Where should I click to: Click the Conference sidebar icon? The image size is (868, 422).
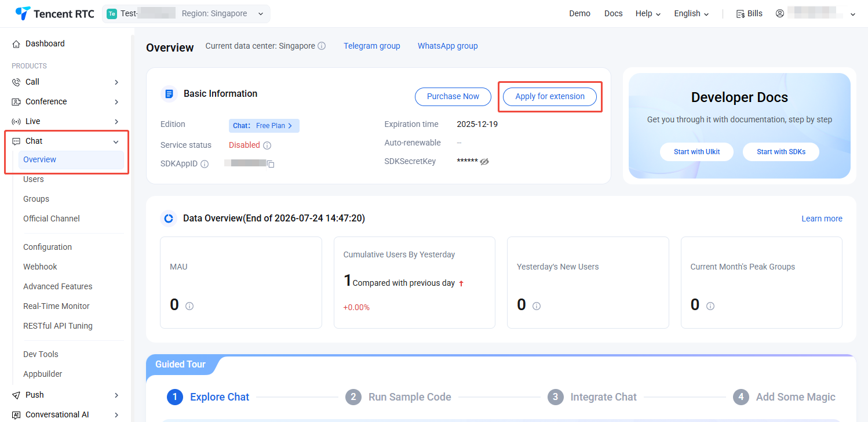point(16,102)
